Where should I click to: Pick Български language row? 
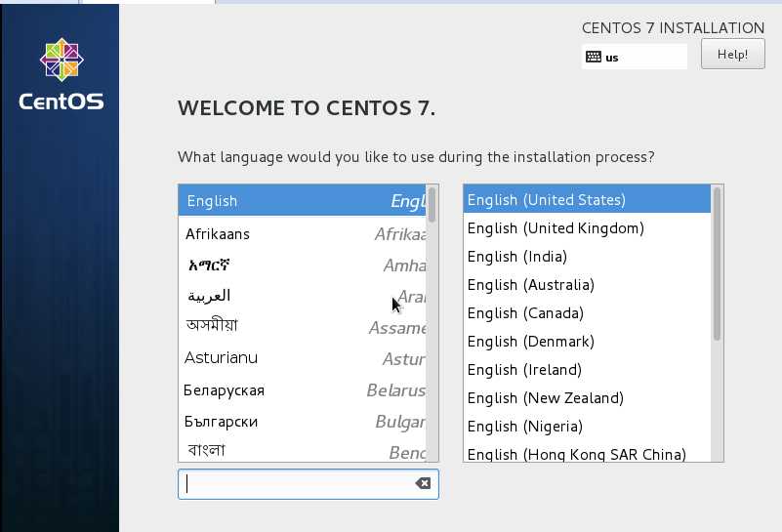pyautogui.click(x=303, y=422)
